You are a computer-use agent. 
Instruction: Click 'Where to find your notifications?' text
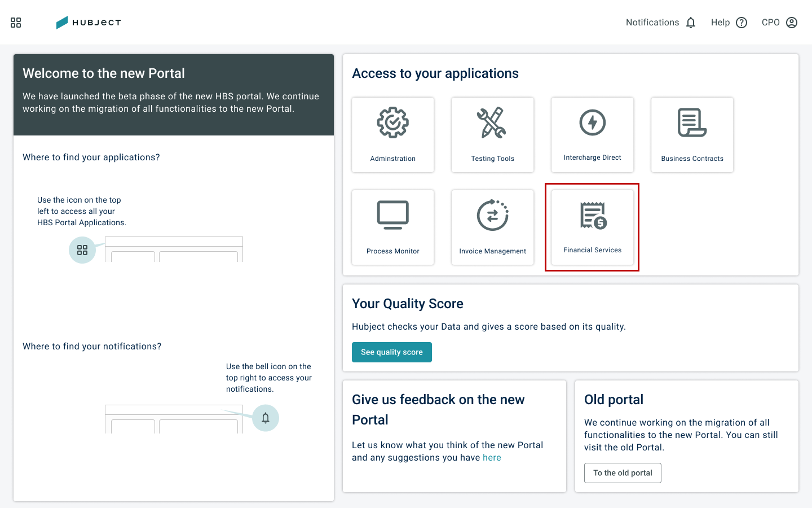pyautogui.click(x=92, y=347)
